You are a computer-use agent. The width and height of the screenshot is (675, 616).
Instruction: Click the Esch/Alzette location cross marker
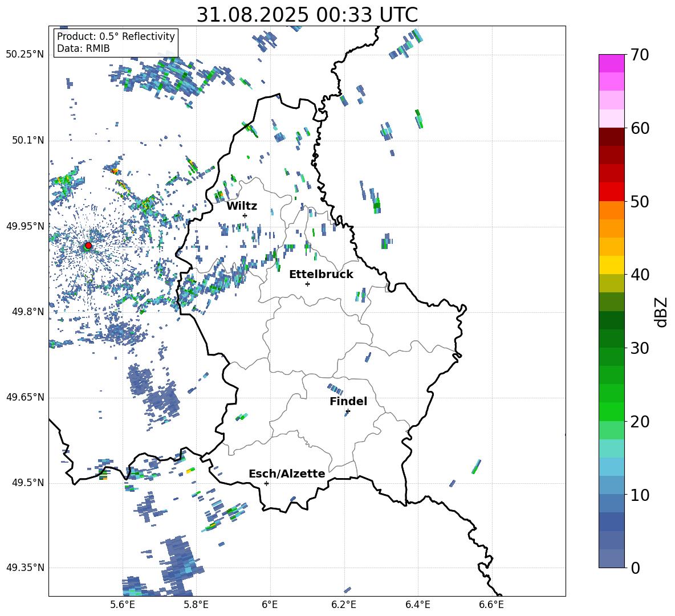click(x=266, y=483)
